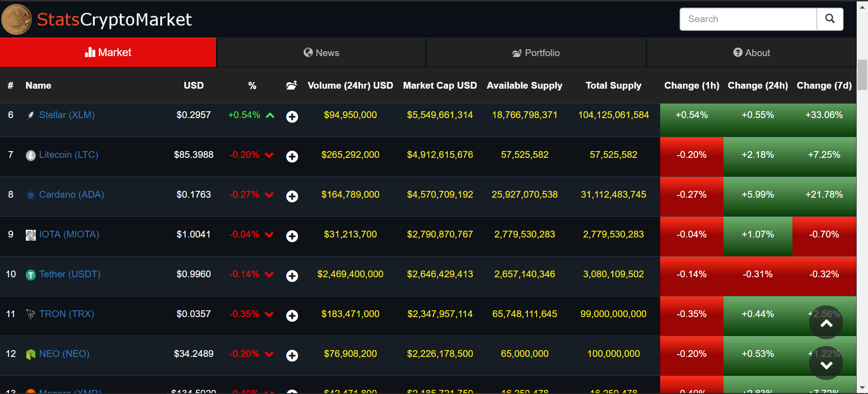Add IOTA (MIOTA) to portfolio with plus icon

pos(292,236)
